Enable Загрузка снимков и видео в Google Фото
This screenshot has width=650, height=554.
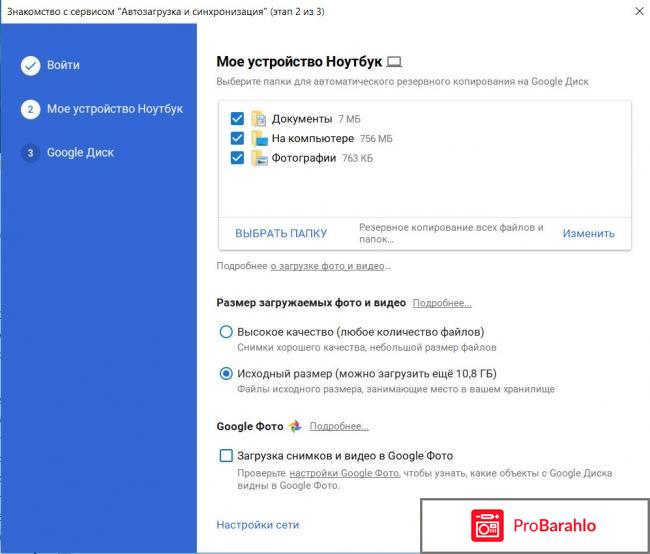click(x=226, y=456)
